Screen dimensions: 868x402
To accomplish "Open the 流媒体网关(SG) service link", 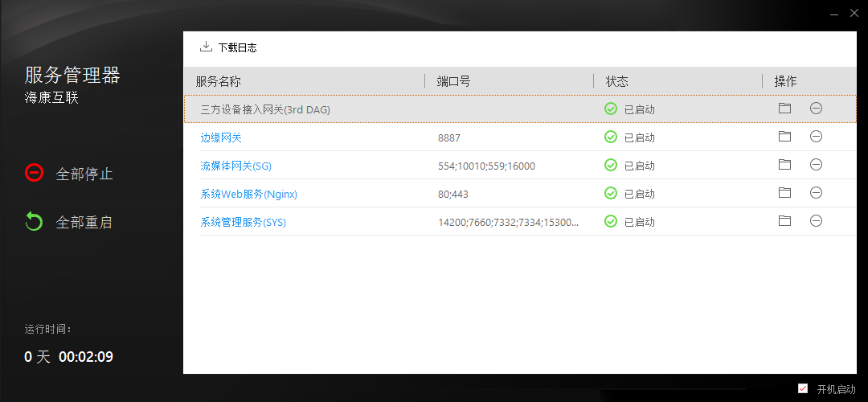I will click(235, 166).
